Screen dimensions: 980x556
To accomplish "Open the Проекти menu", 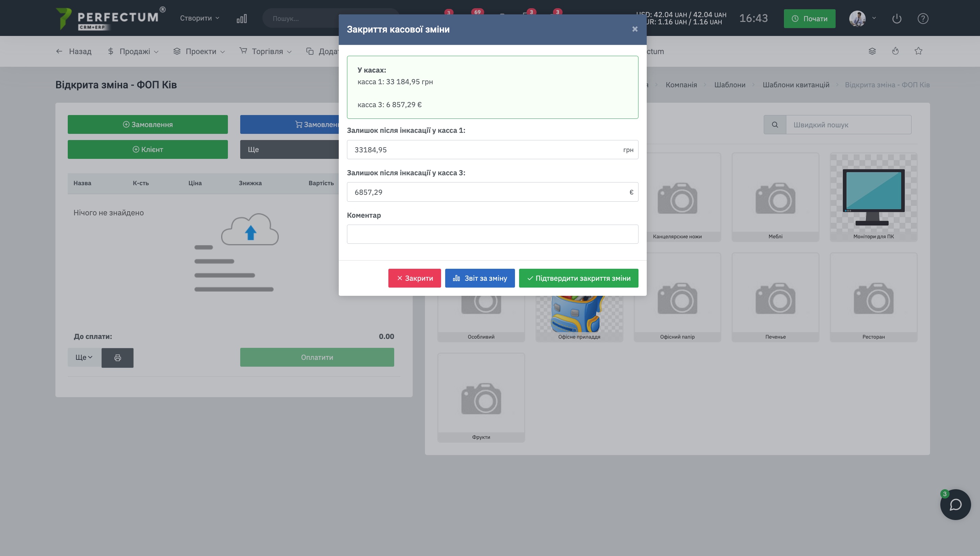I will tap(199, 51).
